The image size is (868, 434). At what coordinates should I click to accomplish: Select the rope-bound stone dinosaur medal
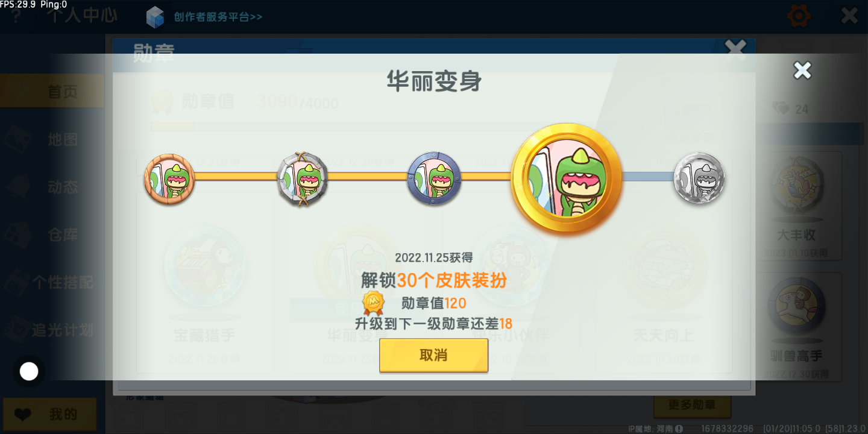tap(303, 178)
